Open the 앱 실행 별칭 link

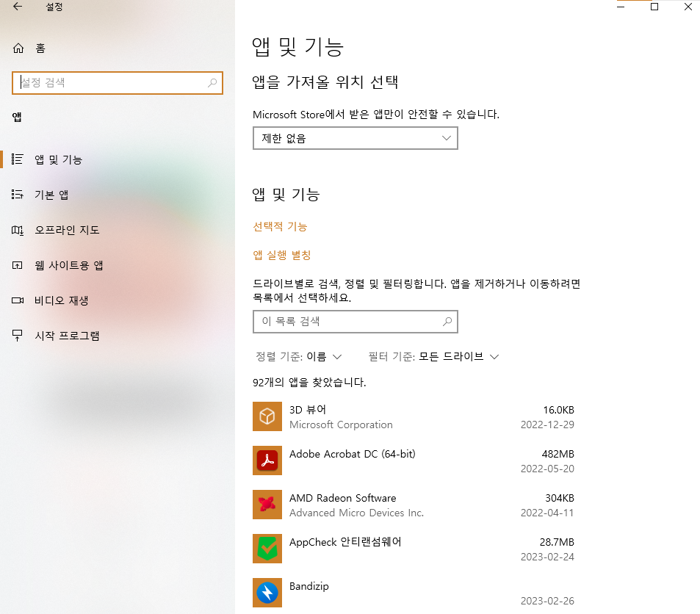click(282, 255)
